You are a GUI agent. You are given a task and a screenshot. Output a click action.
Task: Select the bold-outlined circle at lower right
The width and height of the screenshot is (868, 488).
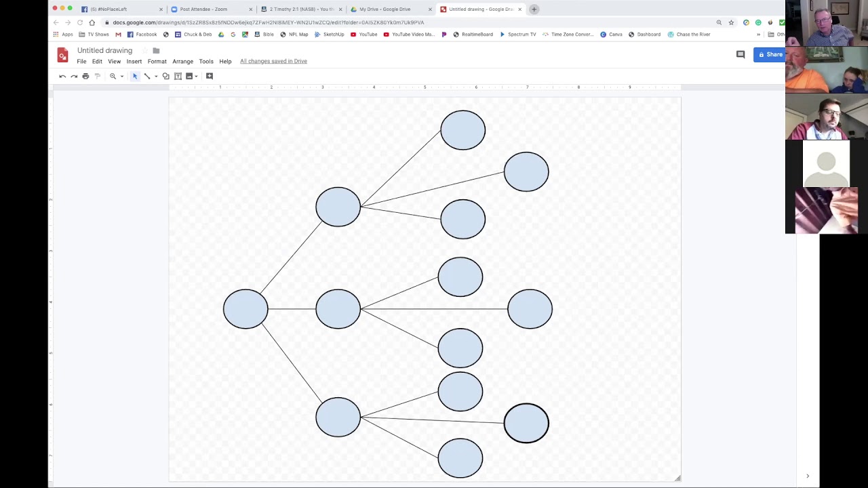(526, 423)
